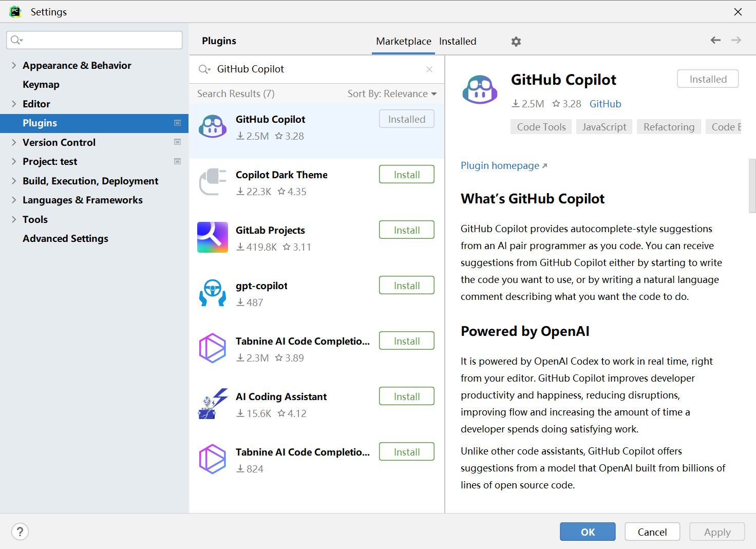Expand the Tools chevron
The width and height of the screenshot is (756, 549).
tap(14, 219)
